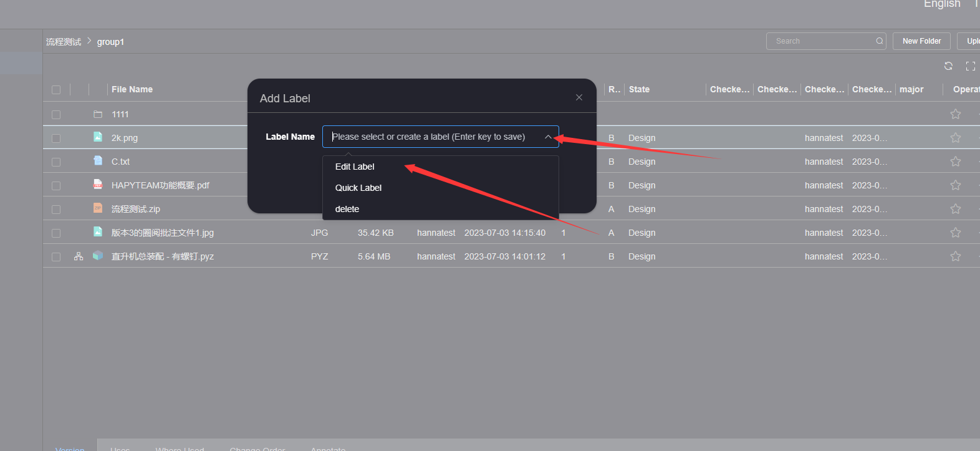
Task: Click the PDF icon for HAPYTEAM功能概要.pdf
Action: 98,184
